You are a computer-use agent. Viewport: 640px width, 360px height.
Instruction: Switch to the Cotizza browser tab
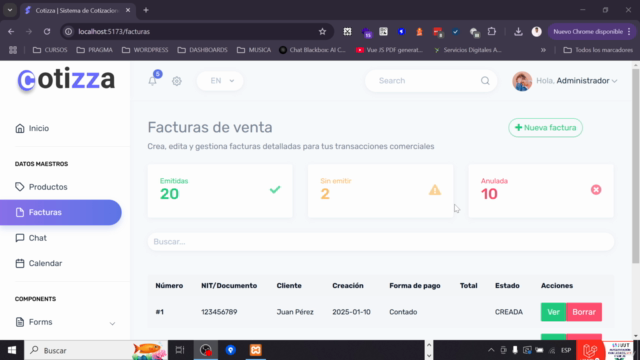pos(77,10)
